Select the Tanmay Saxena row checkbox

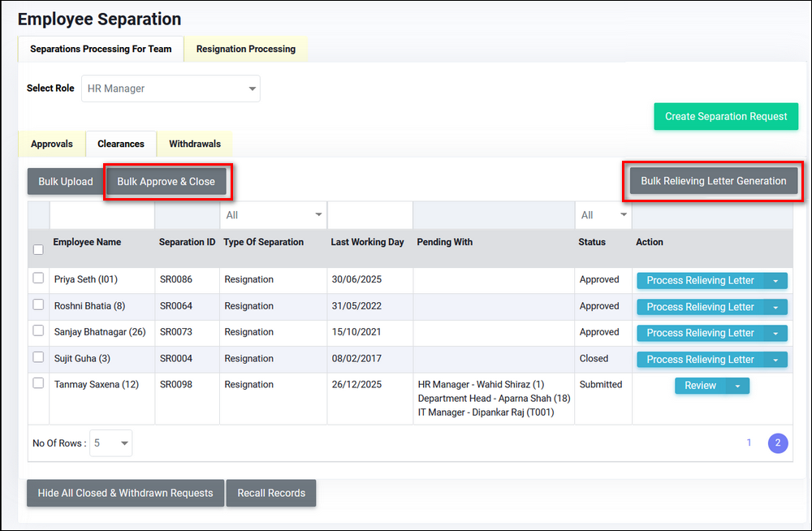38,383
